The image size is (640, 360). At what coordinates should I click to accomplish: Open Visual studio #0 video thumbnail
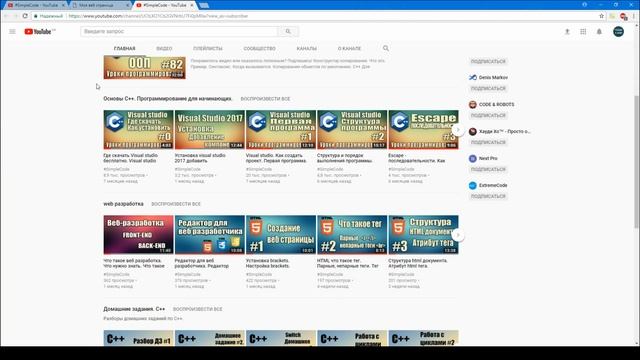click(138, 129)
